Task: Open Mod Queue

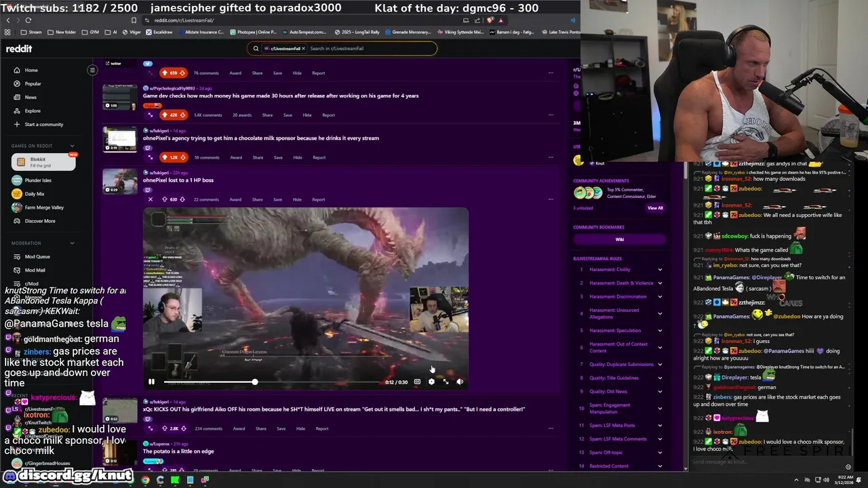Action: [37, 256]
